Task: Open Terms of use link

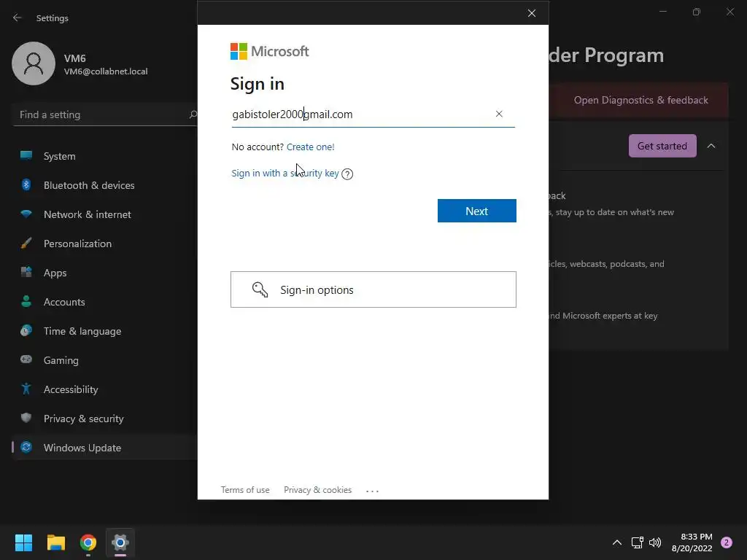Action: (x=245, y=489)
